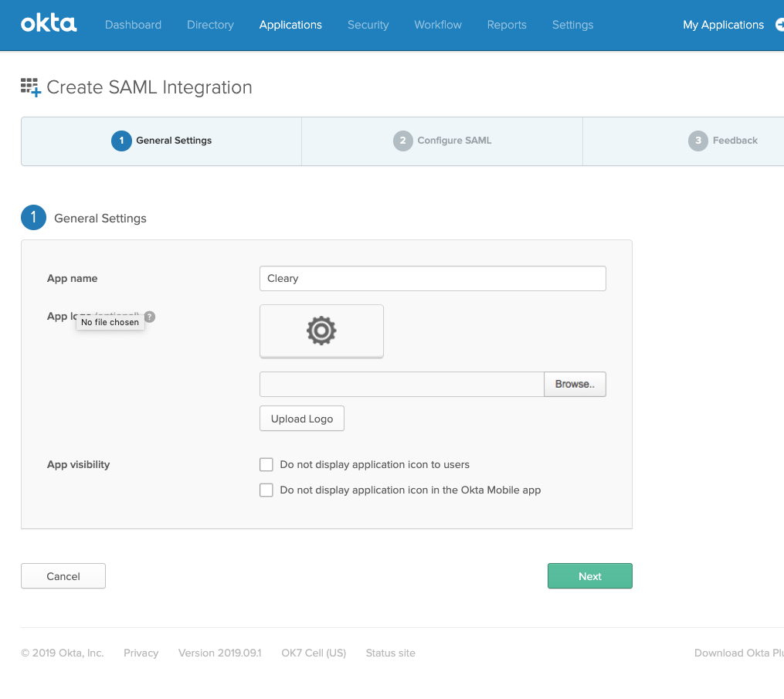
Task: Open the Settings menu
Action: [x=572, y=25]
